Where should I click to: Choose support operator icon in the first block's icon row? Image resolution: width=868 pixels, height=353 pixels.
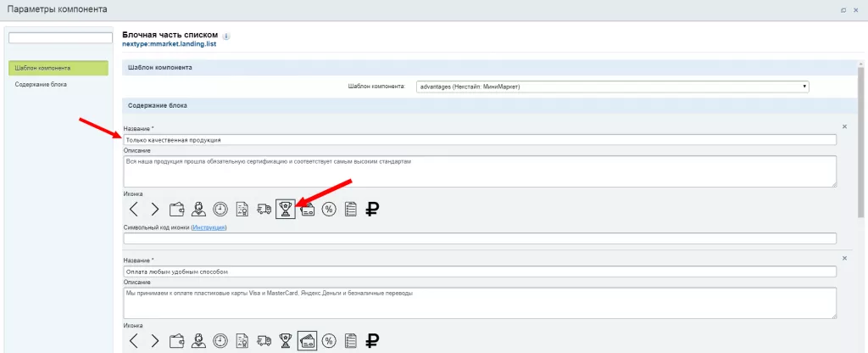point(198,209)
